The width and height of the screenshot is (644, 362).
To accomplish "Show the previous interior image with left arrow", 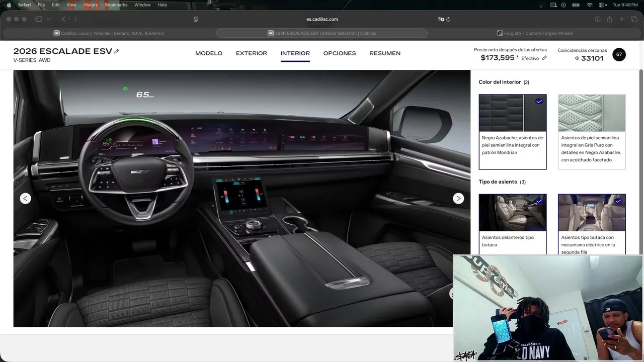I will coord(26,199).
